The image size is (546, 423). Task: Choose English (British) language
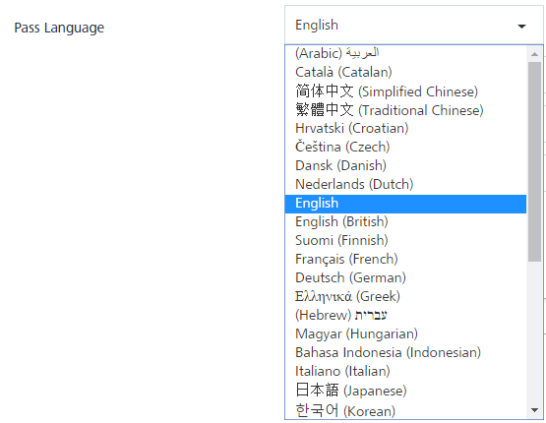pos(406,222)
